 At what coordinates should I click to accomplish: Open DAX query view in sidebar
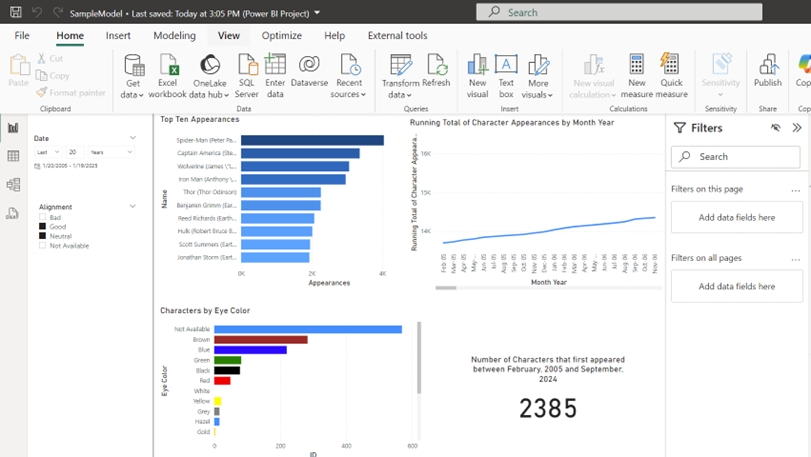point(13,213)
